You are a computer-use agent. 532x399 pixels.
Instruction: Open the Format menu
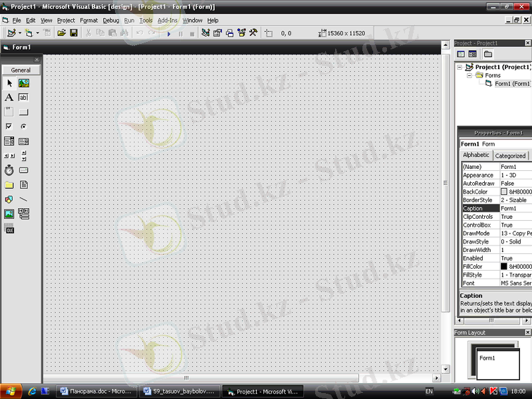[x=88, y=21]
